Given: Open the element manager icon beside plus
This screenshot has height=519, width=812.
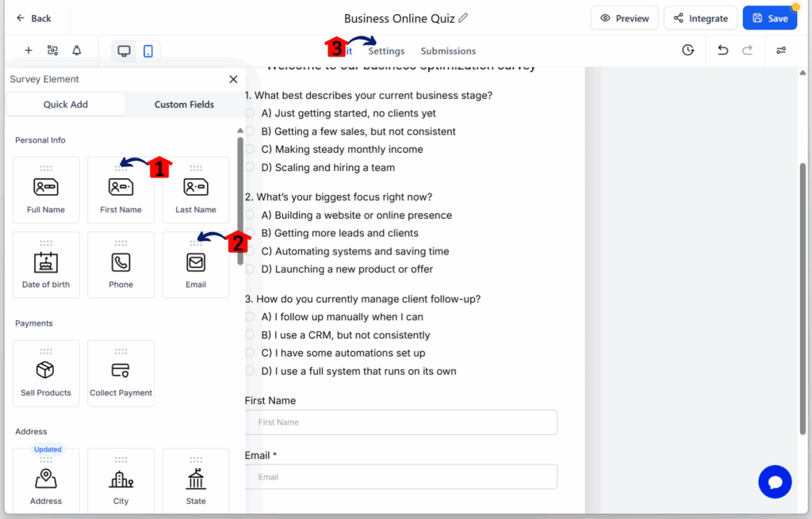Looking at the screenshot, I should coord(52,50).
